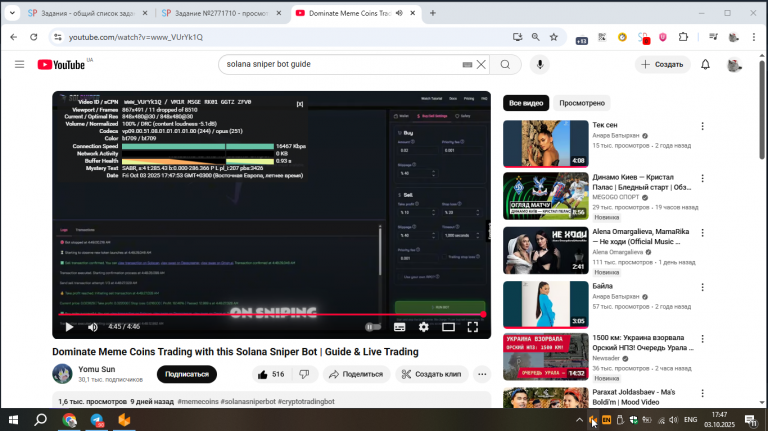Click the #solanasniperbot hashtag
Image resolution: width=768 pixels, height=431 pixels.
248,402
